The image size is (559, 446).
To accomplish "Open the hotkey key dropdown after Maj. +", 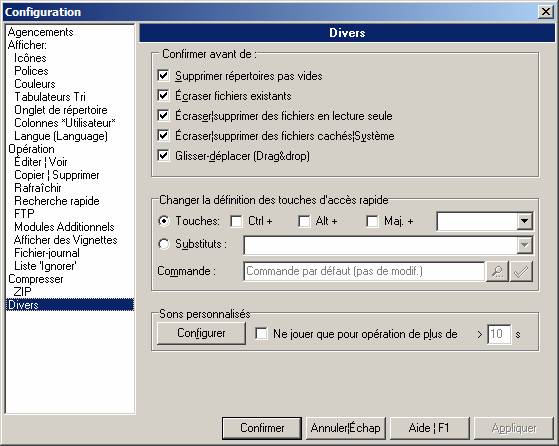I will (x=524, y=221).
